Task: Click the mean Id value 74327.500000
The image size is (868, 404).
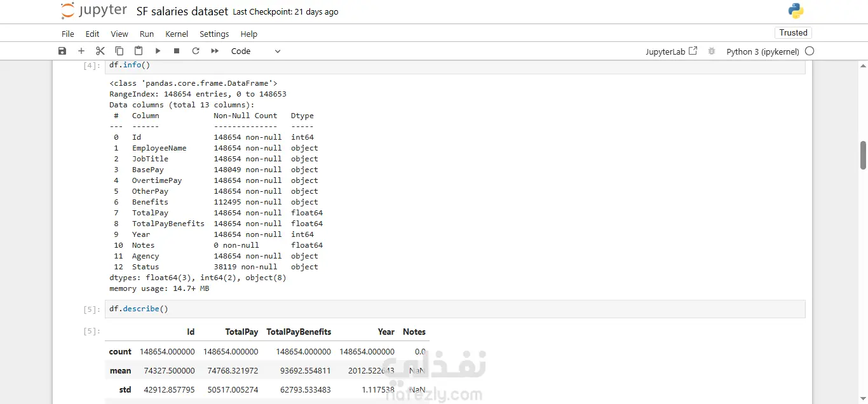Action: coord(169,370)
